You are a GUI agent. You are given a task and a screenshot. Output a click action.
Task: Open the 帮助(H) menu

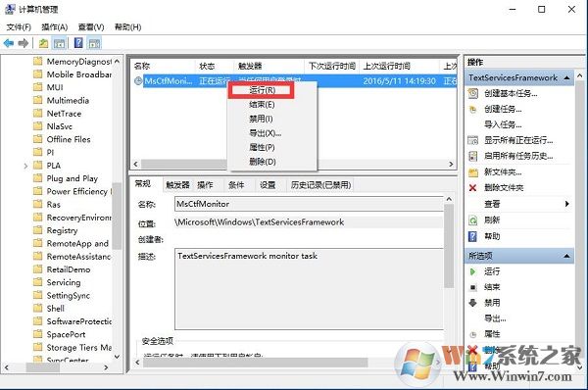pos(127,27)
